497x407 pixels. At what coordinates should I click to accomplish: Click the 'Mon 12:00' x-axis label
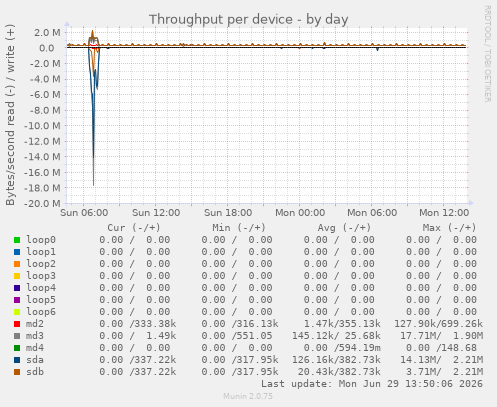[x=444, y=213]
